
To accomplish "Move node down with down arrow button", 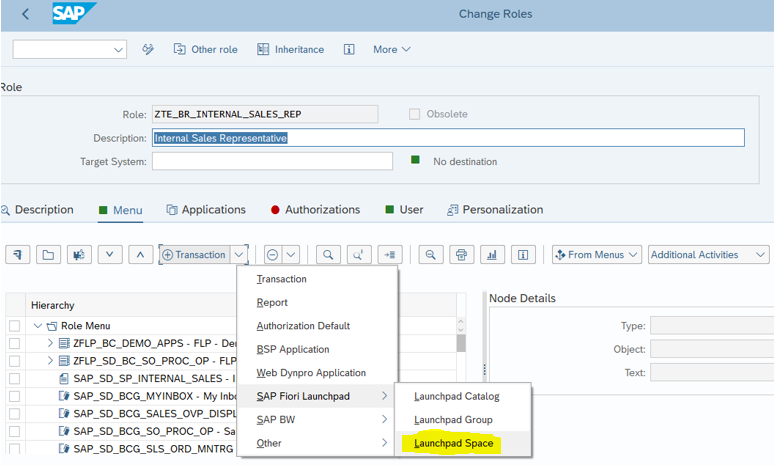I will (x=110, y=255).
